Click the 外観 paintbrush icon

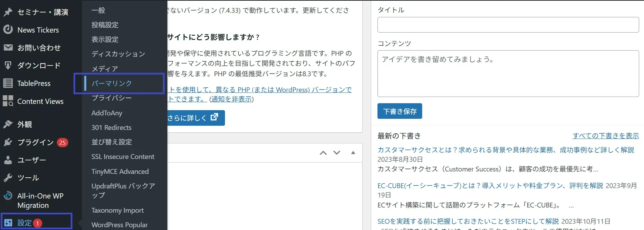[x=8, y=124]
